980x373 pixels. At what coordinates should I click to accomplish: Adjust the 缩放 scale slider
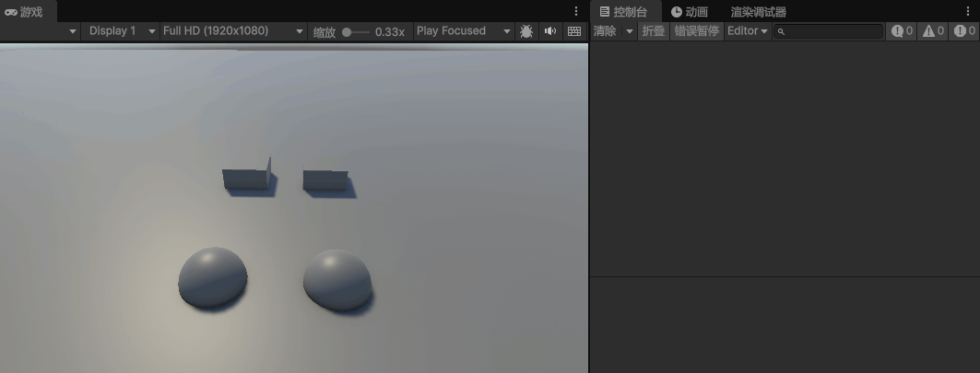(356, 32)
